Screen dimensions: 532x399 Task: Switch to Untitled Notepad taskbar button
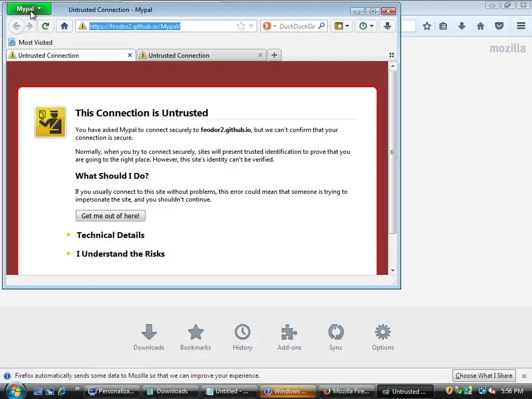229,391
